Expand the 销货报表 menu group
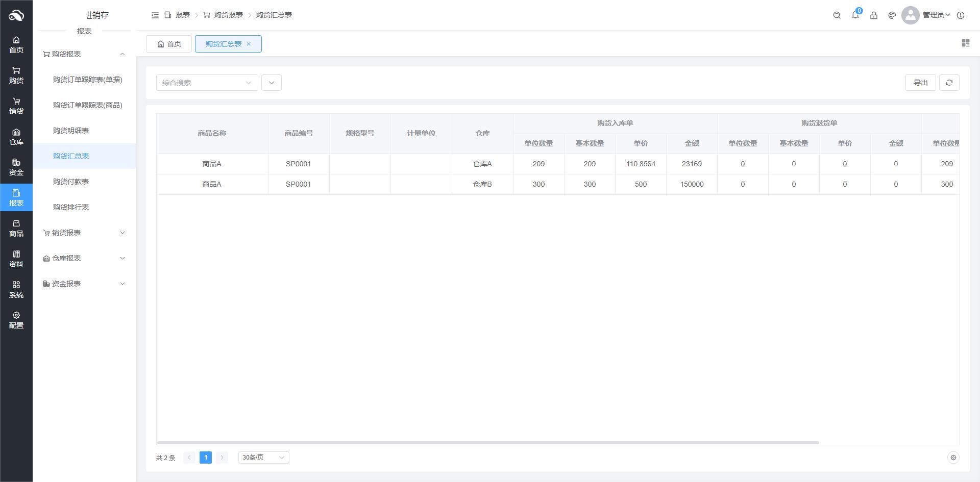The width and height of the screenshot is (980, 482). pos(84,233)
